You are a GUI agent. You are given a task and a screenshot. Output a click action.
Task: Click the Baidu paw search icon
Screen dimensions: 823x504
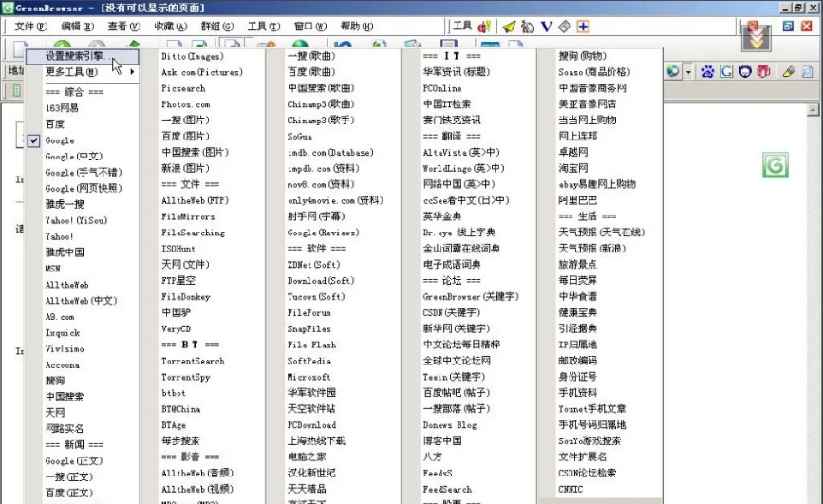707,71
